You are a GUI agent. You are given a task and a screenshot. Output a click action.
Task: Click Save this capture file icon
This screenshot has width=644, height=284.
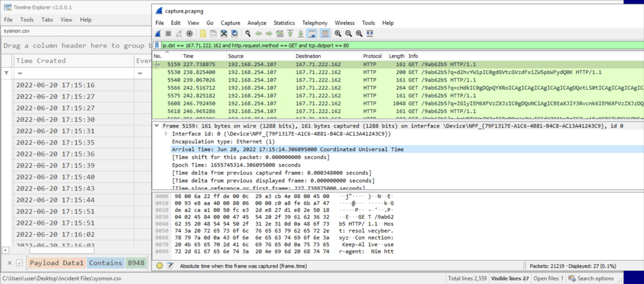(x=214, y=34)
